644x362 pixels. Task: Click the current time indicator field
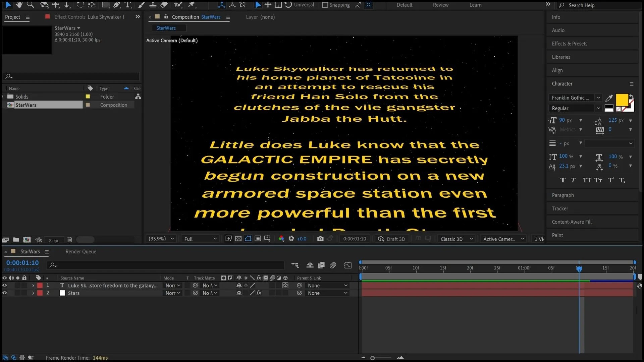tap(22, 262)
